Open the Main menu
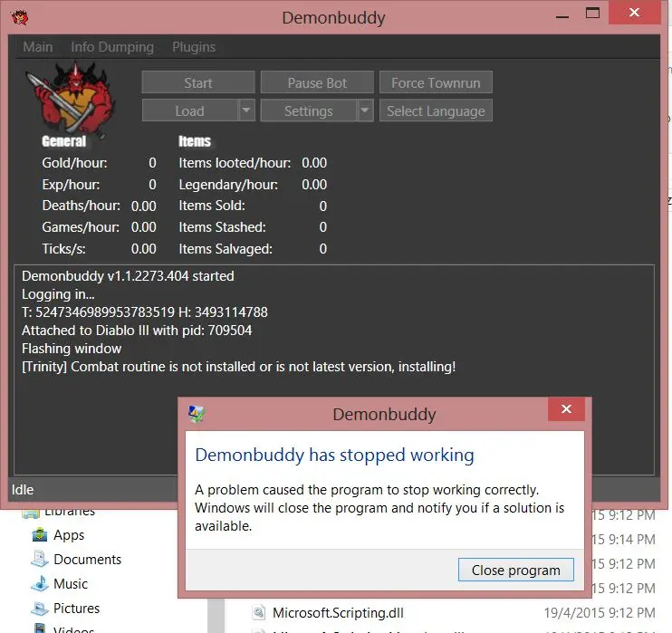 [x=37, y=47]
